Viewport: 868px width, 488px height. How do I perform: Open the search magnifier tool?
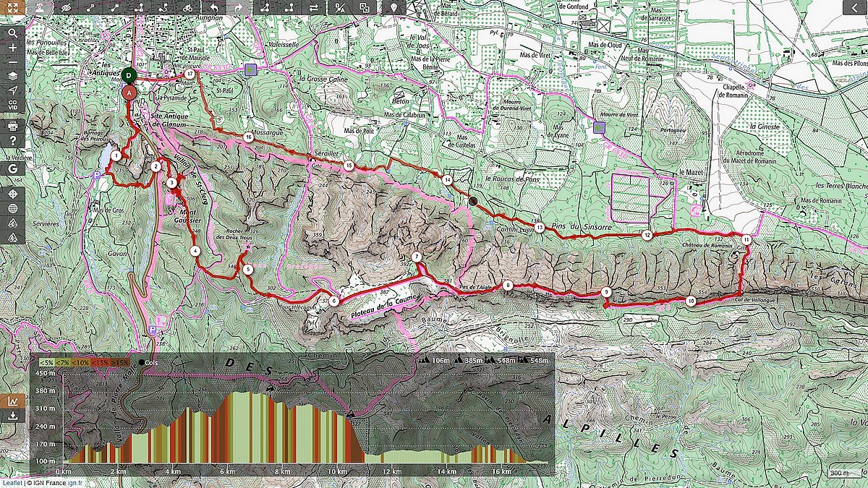click(x=13, y=33)
